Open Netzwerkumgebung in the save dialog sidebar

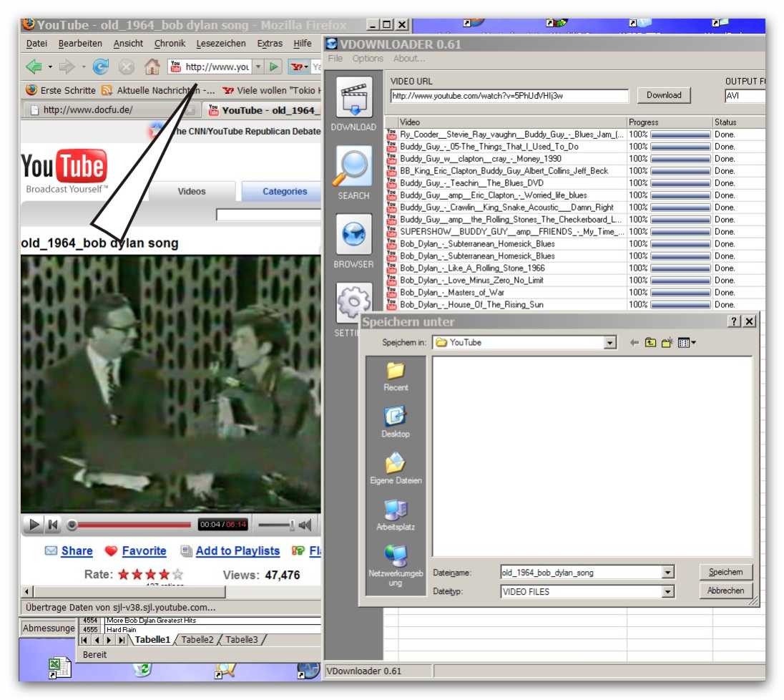click(x=396, y=565)
